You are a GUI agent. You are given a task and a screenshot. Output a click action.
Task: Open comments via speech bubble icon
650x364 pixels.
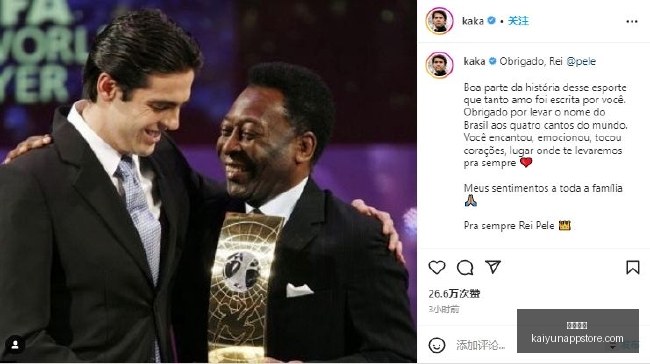(465, 268)
